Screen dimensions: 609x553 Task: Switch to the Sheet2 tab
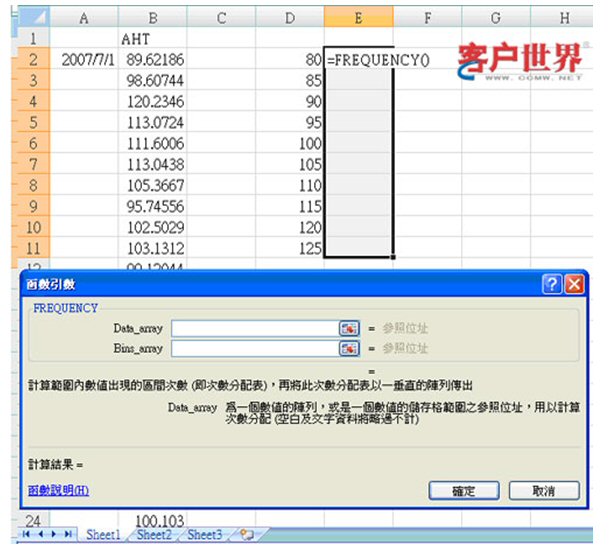154,536
